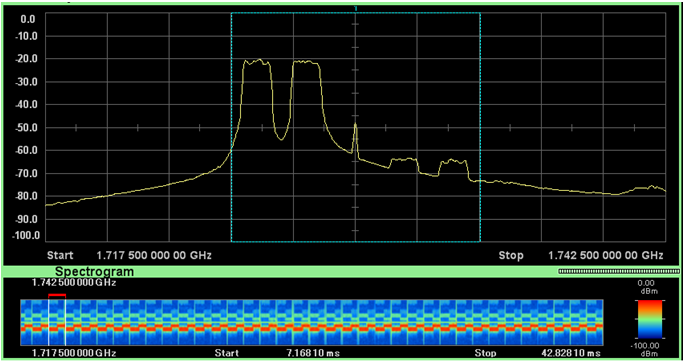Click the Spectrogram panel title
The image size is (683, 362).
click(x=94, y=272)
